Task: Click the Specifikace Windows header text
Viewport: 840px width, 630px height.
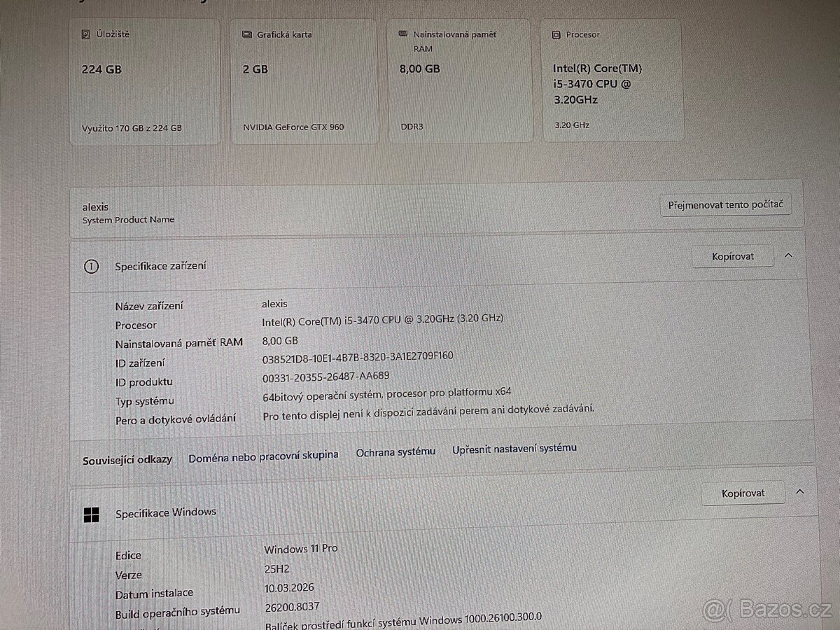Action: tap(166, 512)
